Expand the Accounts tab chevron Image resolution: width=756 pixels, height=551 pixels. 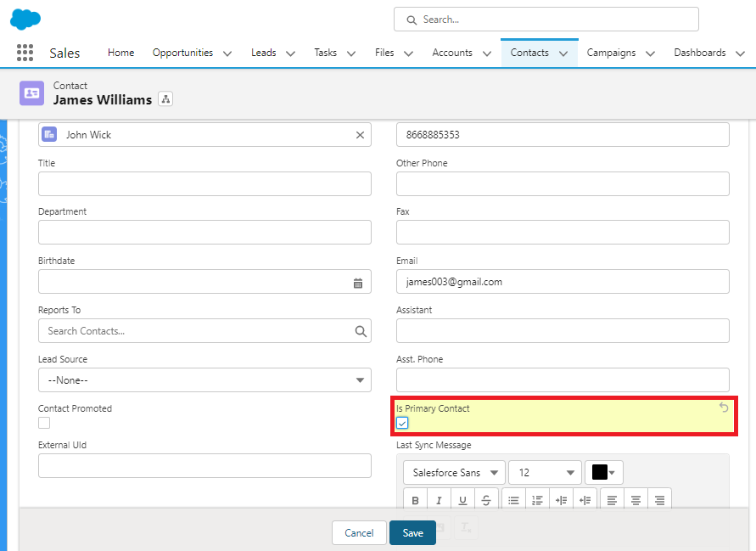coord(487,53)
